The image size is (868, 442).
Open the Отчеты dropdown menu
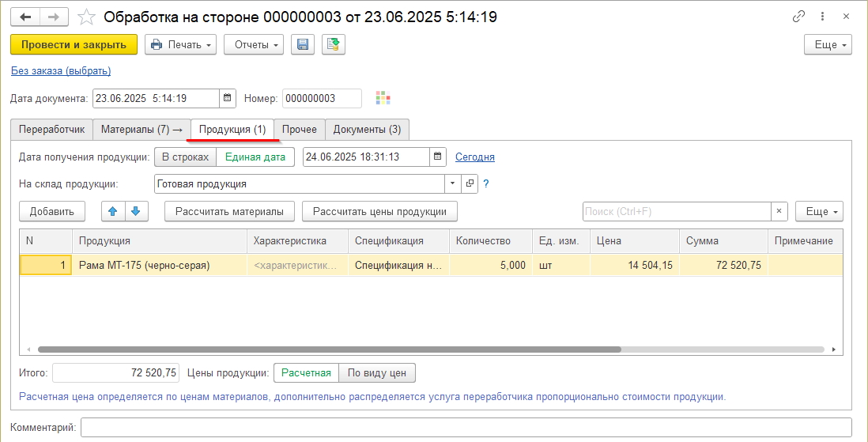coord(254,45)
